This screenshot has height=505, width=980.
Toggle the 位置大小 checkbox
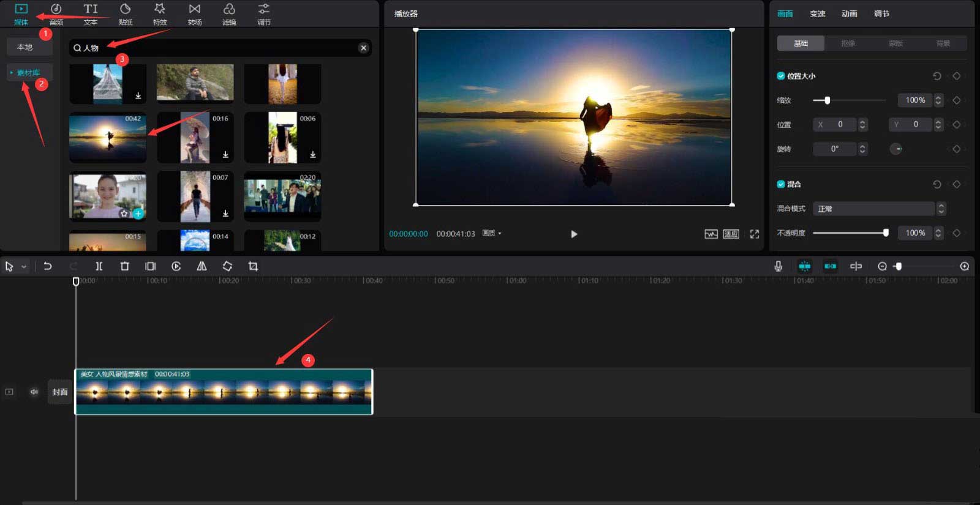(x=781, y=76)
